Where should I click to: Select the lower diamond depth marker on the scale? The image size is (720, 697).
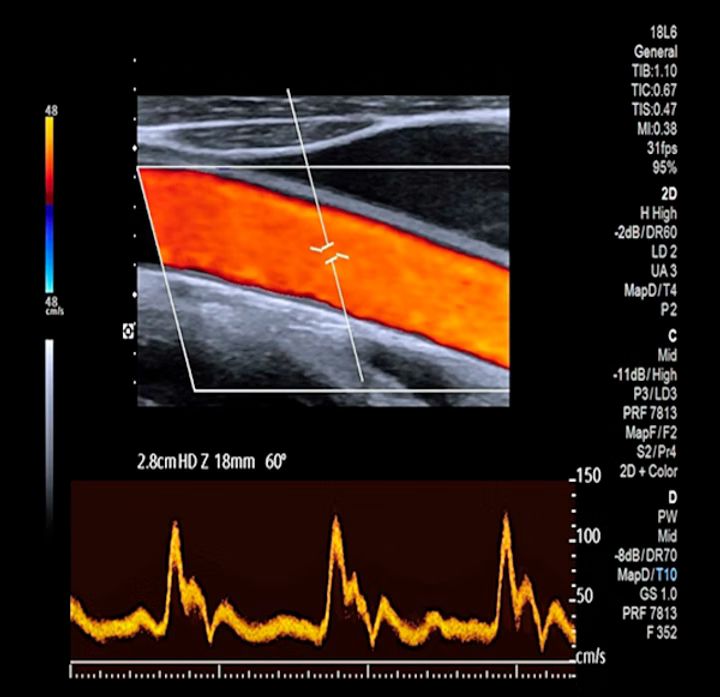click(136, 294)
